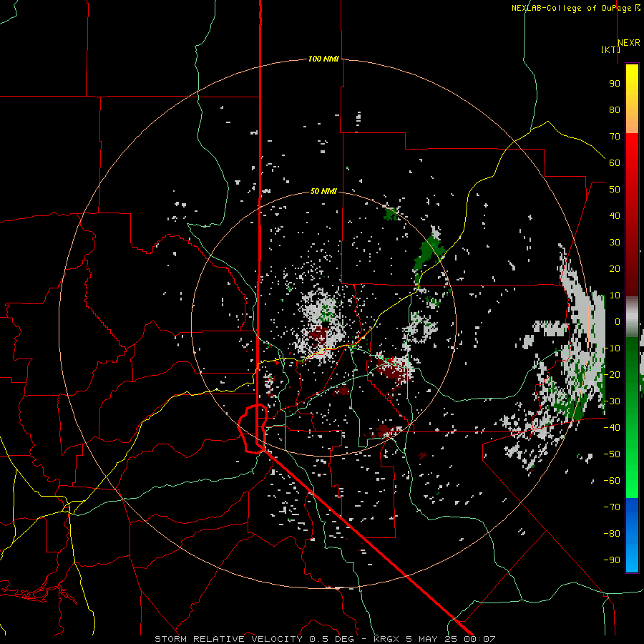Image resolution: width=644 pixels, height=644 pixels.
Task: Select the positive 10 knot legend value
Action: pyautogui.click(x=615, y=296)
